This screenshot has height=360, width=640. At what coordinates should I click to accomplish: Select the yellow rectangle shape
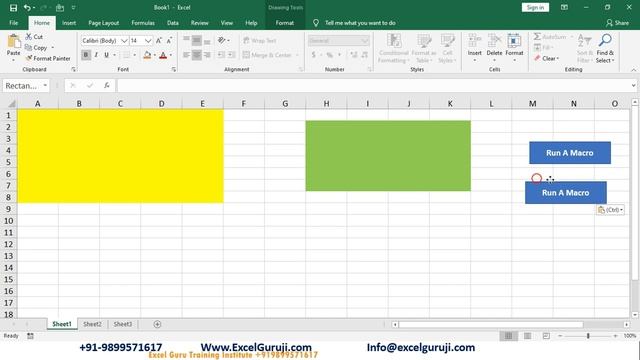(120, 156)
